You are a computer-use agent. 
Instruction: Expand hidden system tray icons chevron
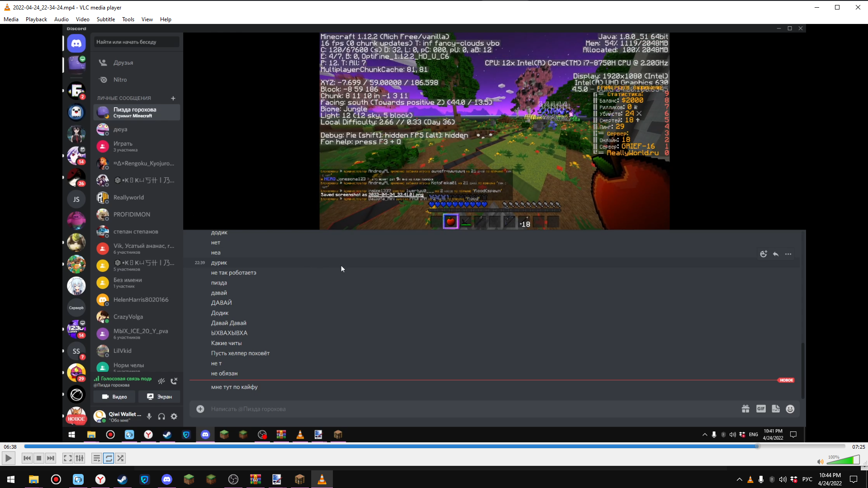click(x=739, y=479)
